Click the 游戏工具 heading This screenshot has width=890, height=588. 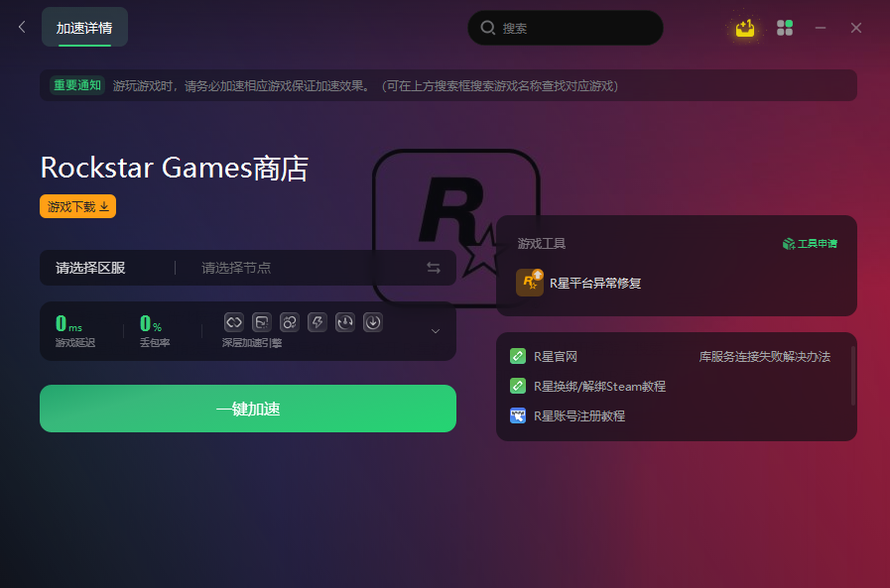coord(542,244)
